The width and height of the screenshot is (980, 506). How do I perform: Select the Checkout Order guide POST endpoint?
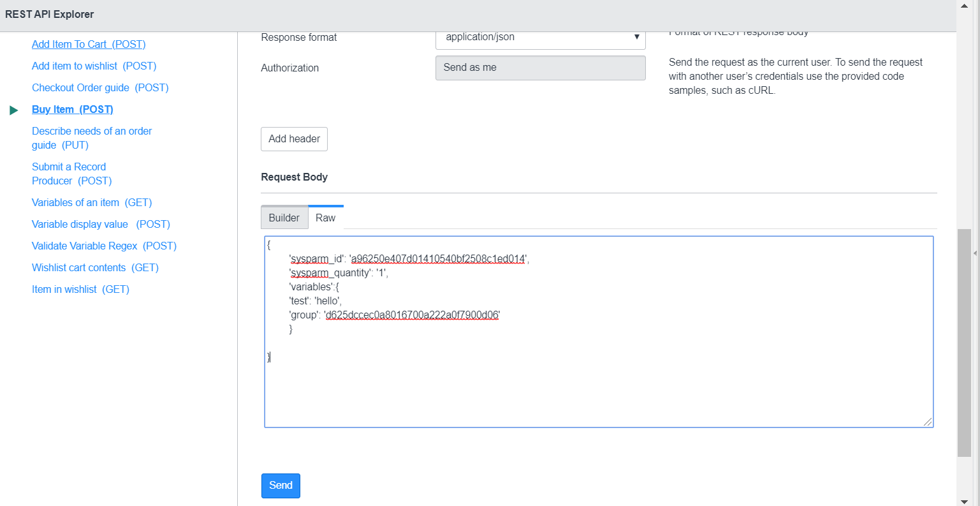100,87
